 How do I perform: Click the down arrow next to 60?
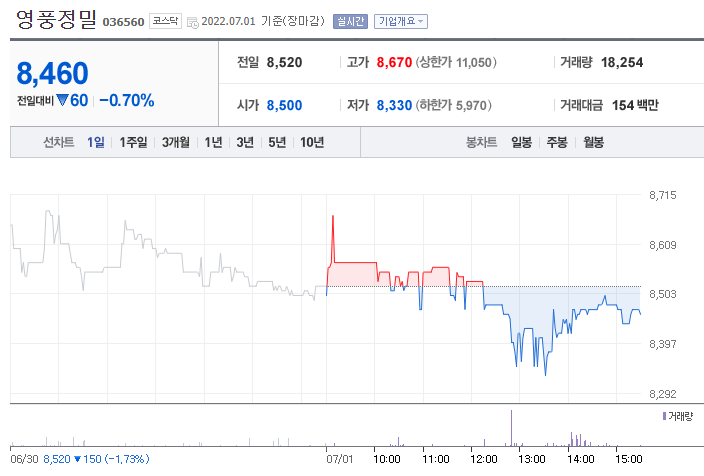62,100
